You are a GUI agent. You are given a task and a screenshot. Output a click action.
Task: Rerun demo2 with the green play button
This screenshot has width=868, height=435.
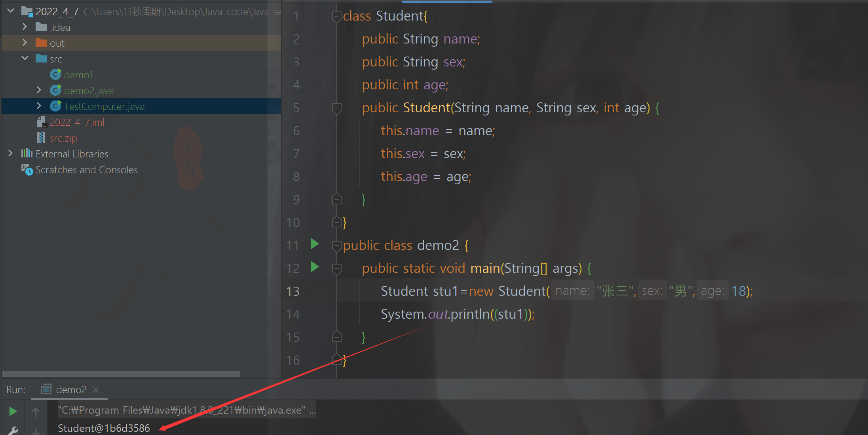pyautogui.click(x=13, y=412)
